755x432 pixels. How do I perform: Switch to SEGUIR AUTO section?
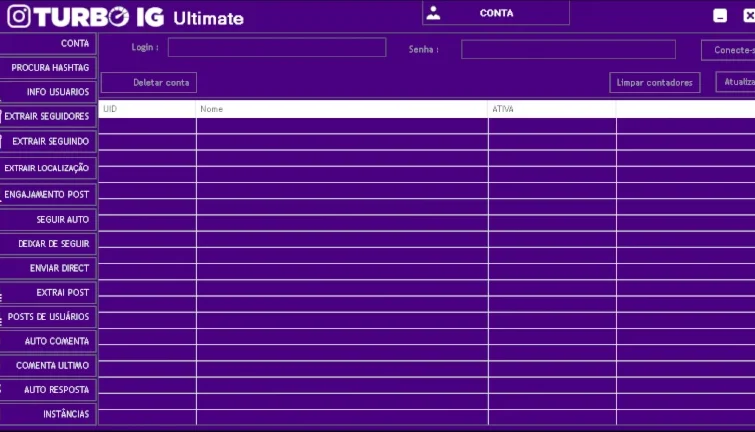(x=48, y=220)
